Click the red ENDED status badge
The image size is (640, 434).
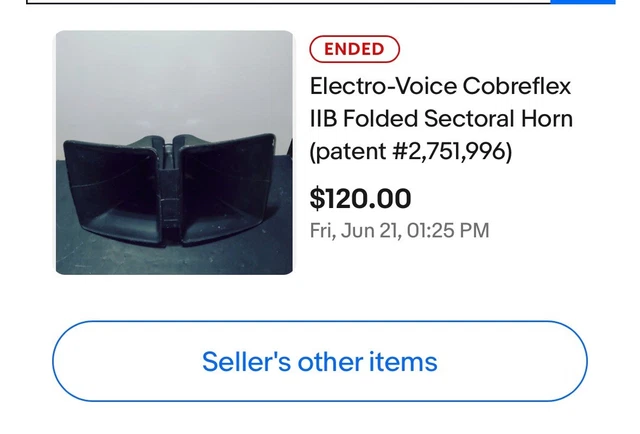point(354,49)
